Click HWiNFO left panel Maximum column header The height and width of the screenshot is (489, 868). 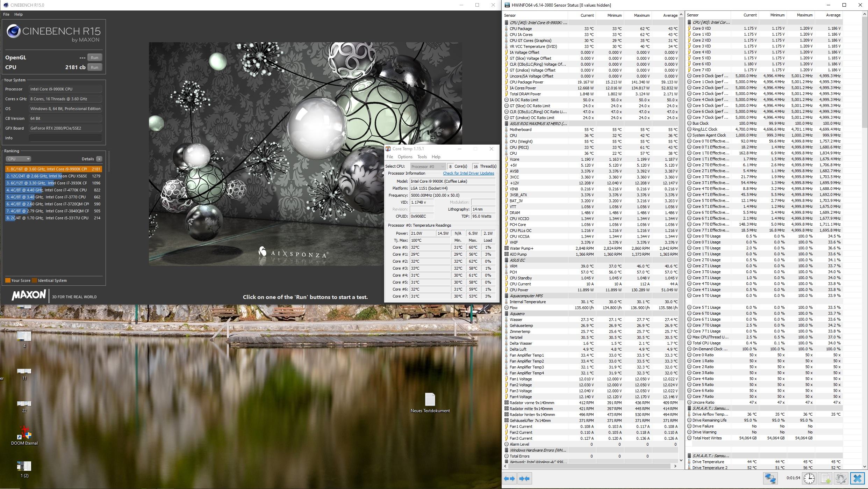(x=638, y=15)
